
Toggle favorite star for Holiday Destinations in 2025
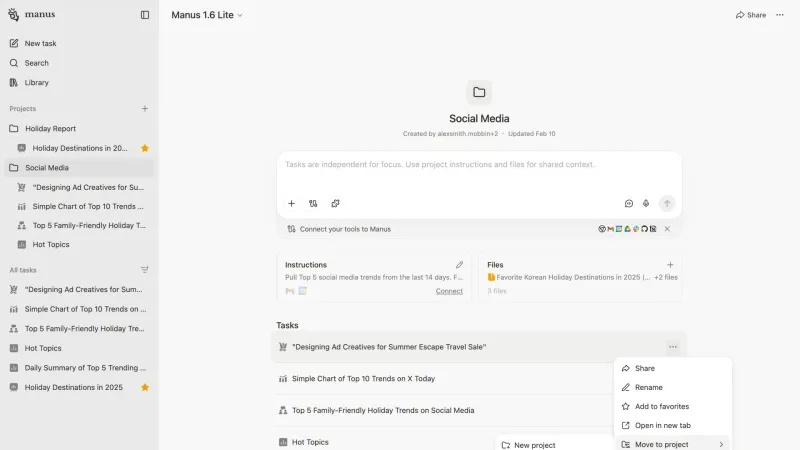(145, 387)
